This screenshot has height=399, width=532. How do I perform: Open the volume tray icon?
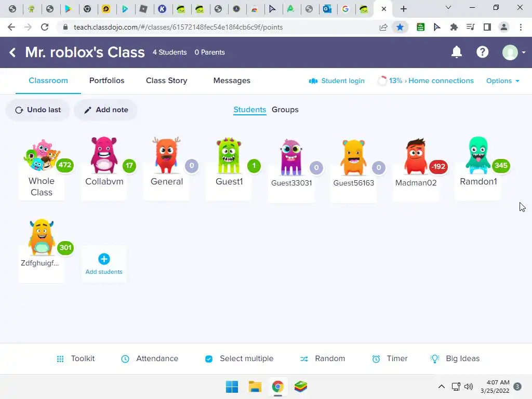point(469,387)
